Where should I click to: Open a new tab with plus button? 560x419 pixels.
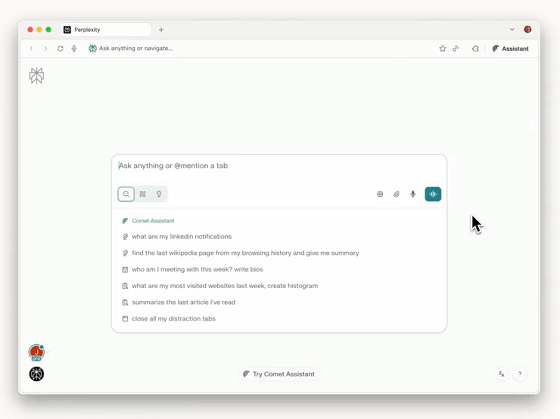[161, 30]
